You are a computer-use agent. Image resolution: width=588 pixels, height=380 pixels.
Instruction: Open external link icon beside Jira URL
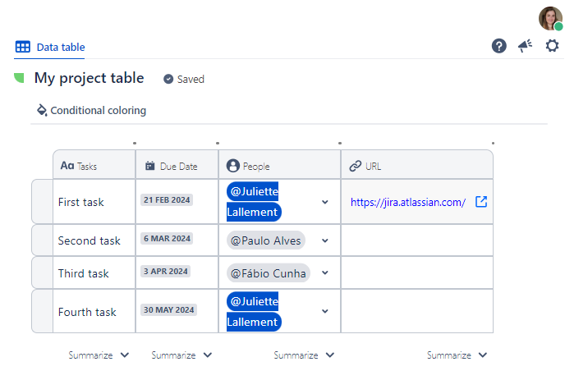481,202
